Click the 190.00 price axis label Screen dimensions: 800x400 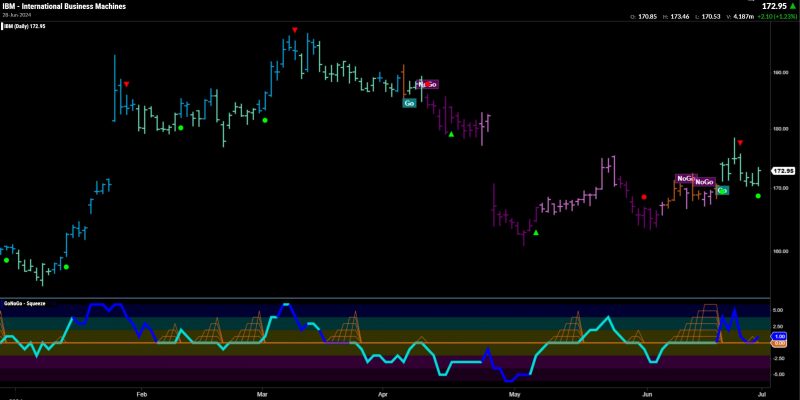click(780, 72)
